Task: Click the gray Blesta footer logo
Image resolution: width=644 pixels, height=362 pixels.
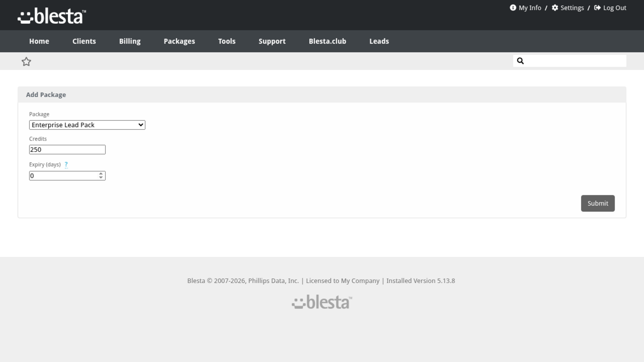Action: (322, 302)
